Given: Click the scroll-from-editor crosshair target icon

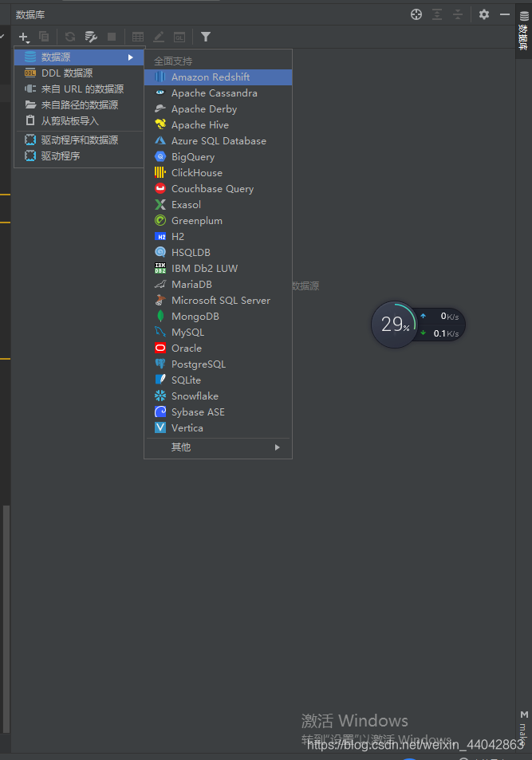Looking at the screenshot, I should (416, 14).
